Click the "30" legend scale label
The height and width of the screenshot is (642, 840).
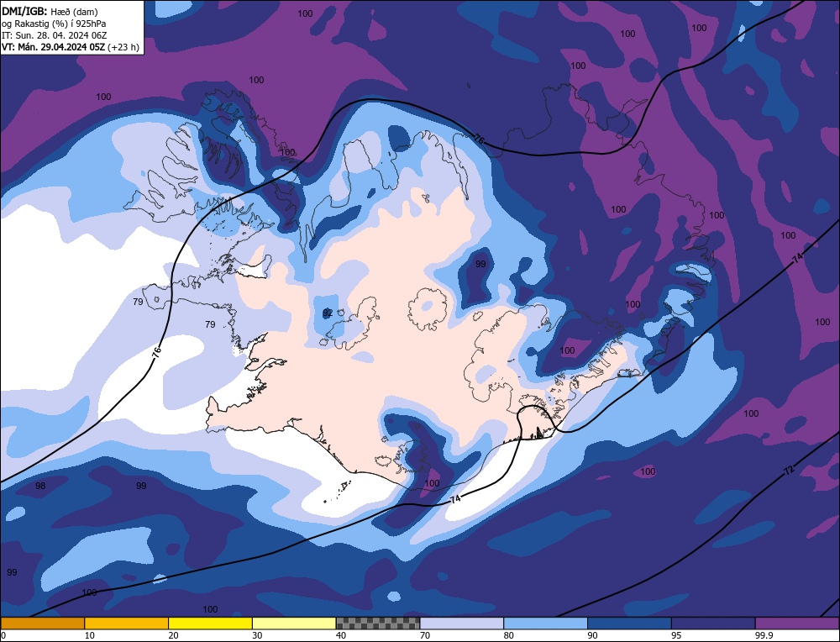tap(257, 635)
